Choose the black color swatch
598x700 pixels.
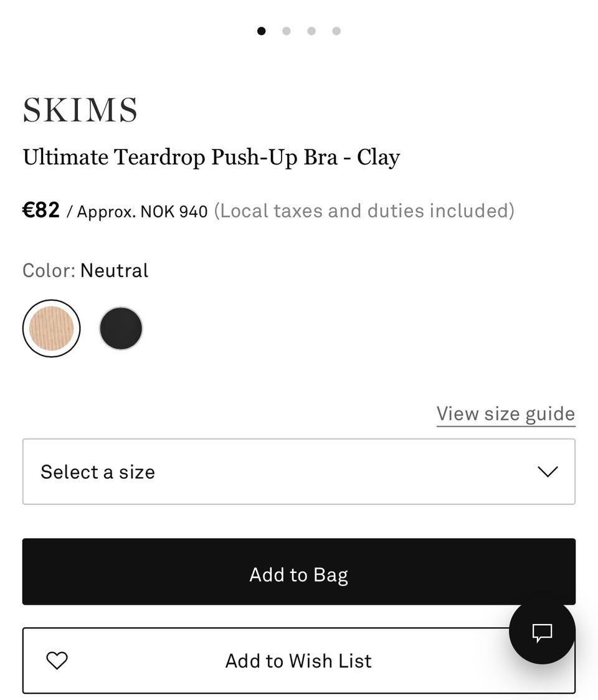[121, 328]
